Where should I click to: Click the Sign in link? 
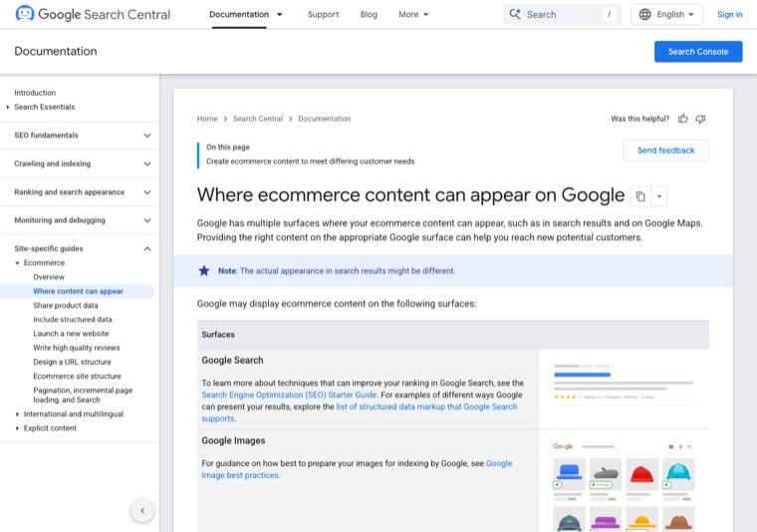[729, 15]
